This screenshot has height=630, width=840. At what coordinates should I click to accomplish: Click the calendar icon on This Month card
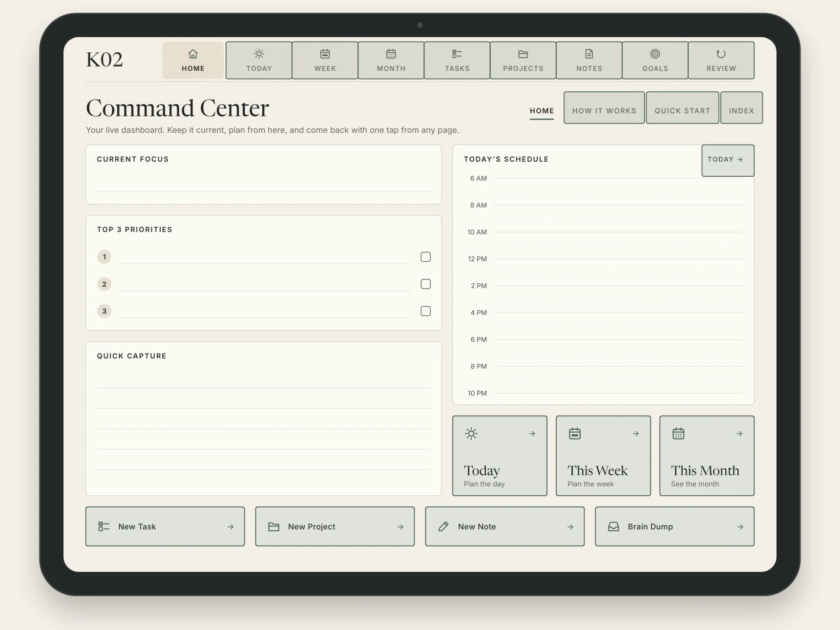pyautogui.click(x=678, y=434)
